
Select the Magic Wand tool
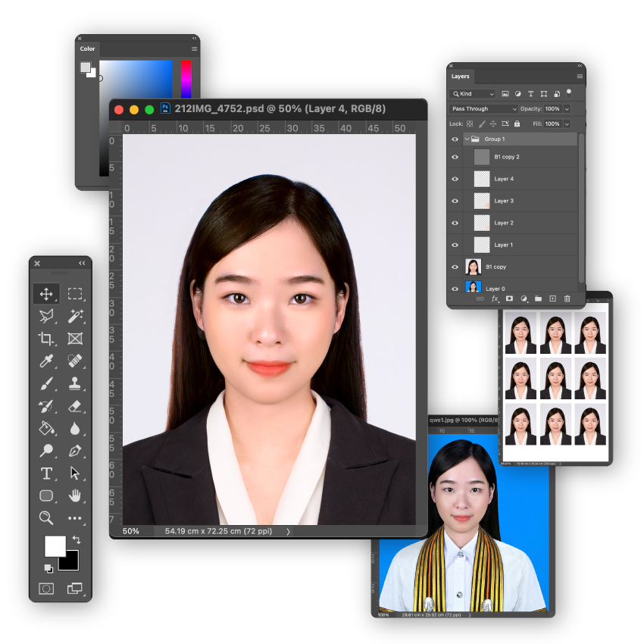pos(75,316)
